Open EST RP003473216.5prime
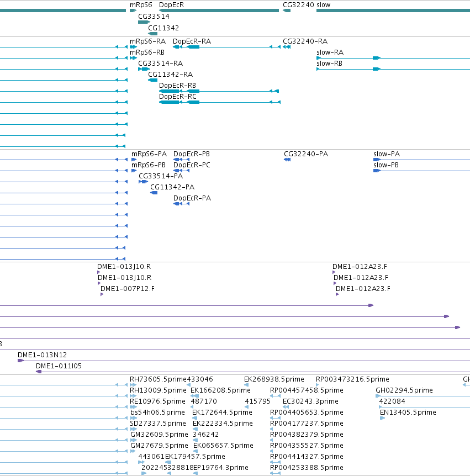The height and width of the screenshot is (476, 470). click(352, 379)
